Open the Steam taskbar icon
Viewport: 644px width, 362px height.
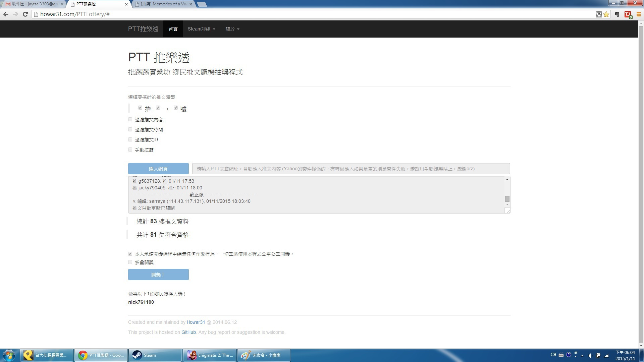[x=155, y=355]
